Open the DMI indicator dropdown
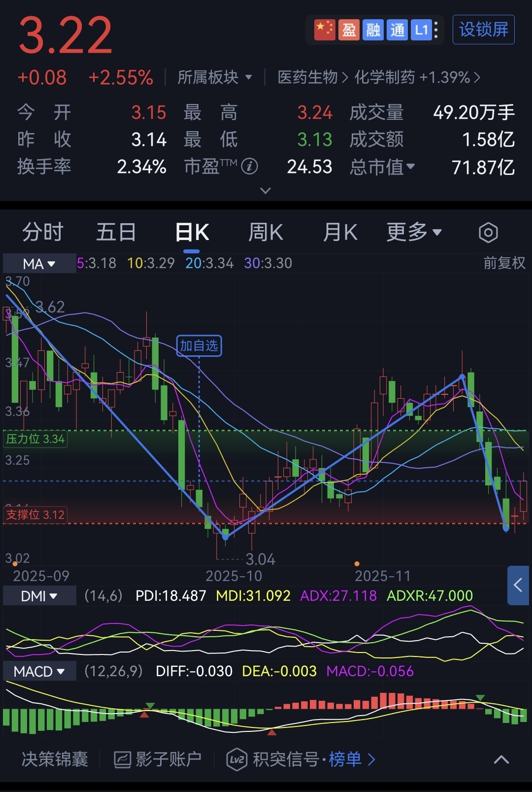Image resolution: width=532 pixels, height=792 pixels. tap(39, 596)
